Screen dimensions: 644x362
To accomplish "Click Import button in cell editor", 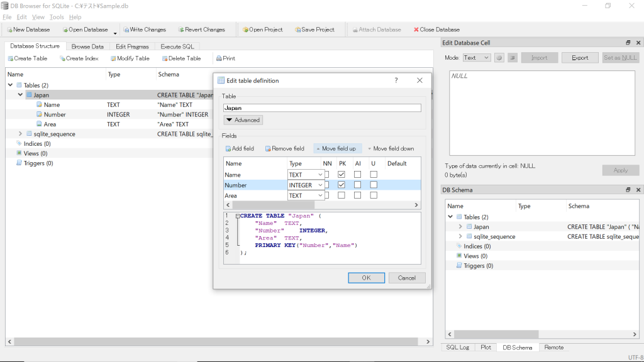I will tap(539, 58).
